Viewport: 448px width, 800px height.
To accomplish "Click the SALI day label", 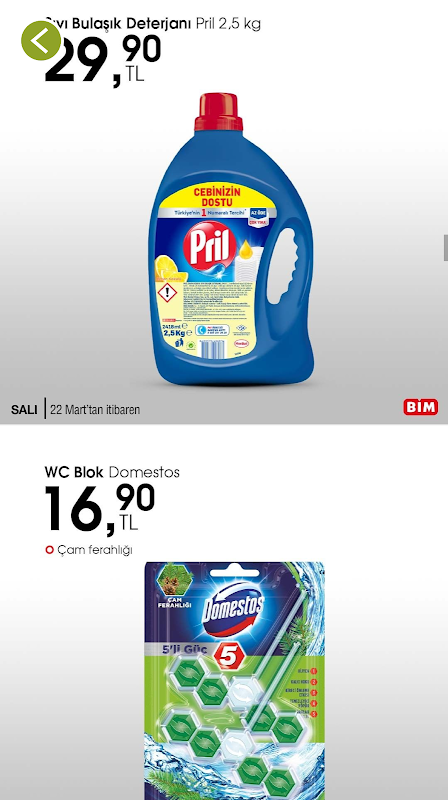I will coord(24,410).
